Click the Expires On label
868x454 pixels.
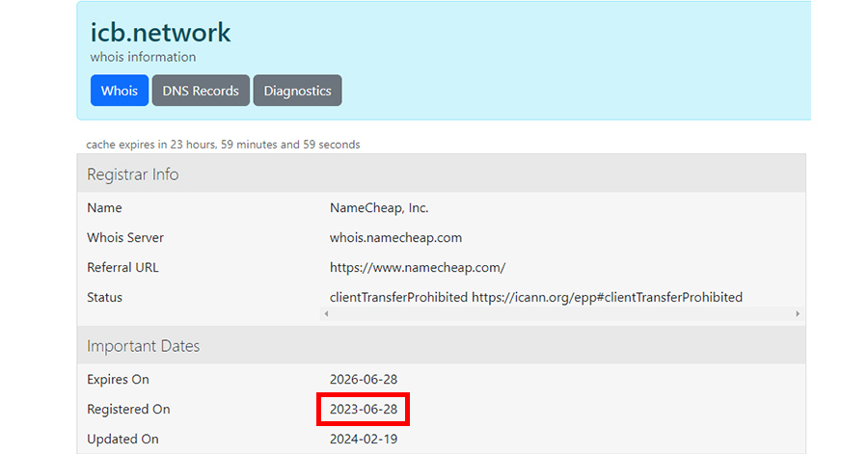tap(118, 380)
